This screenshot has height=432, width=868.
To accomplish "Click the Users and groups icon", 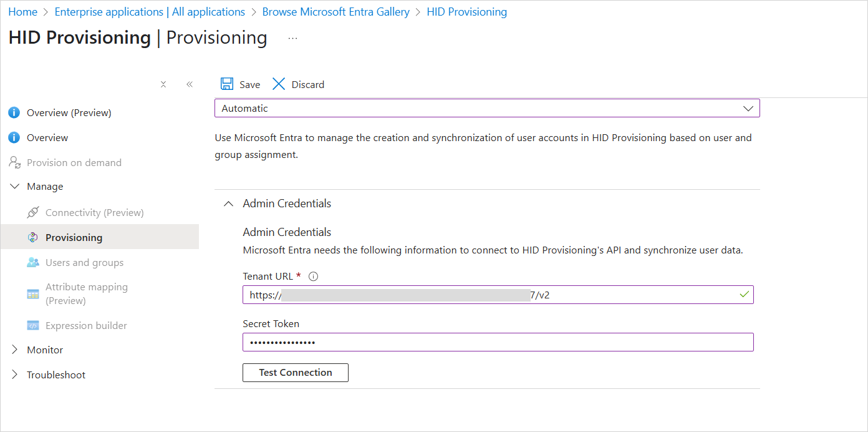I will pyautogui.click(x=33, y=262).
